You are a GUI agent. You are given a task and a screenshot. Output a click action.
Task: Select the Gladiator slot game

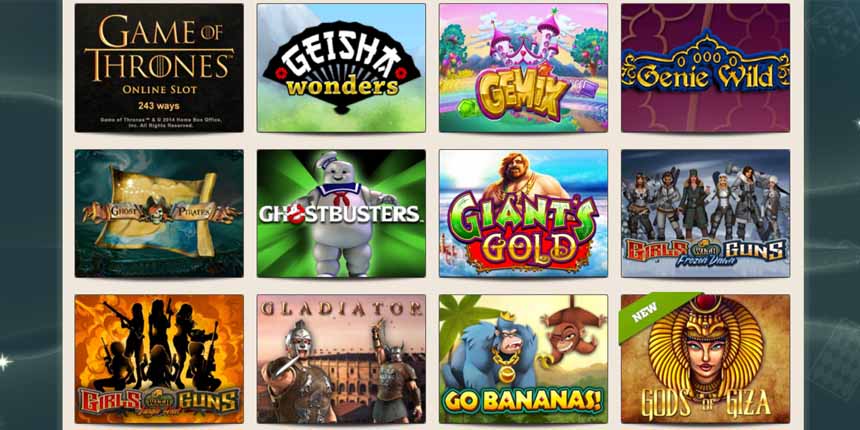click(x=341, y=359)
